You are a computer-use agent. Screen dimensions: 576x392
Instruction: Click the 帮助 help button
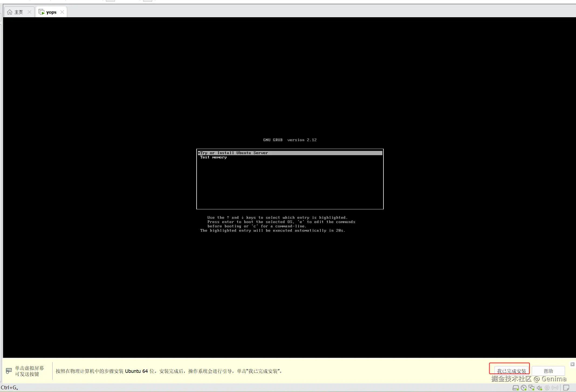coord(548,371)
